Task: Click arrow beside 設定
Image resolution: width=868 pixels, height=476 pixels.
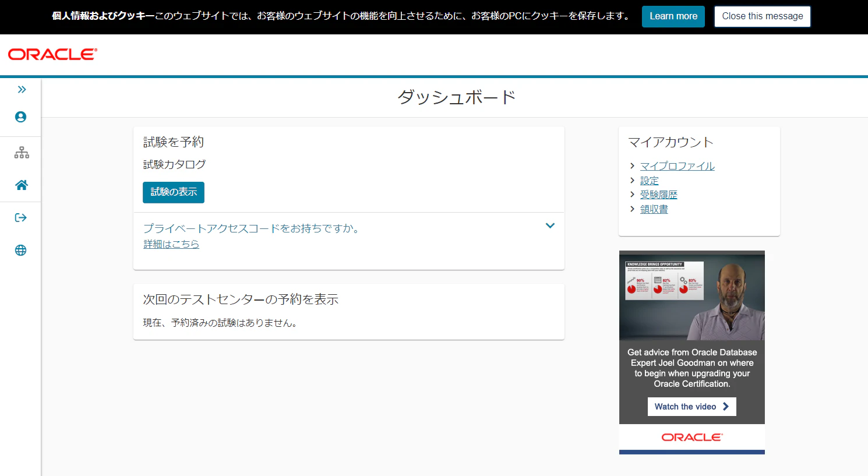Action: coord(632,181)
